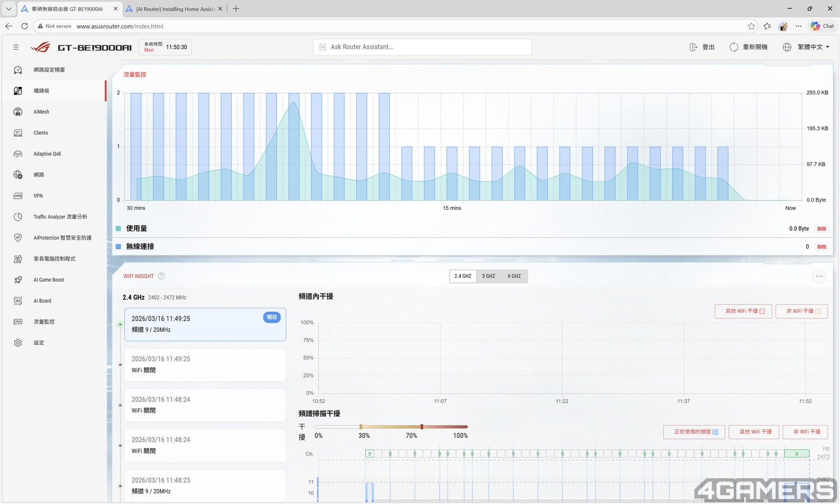This screenshot has width=840, height=504.
Task: Click the 登出 logout button
Action: tap(702, 47)
